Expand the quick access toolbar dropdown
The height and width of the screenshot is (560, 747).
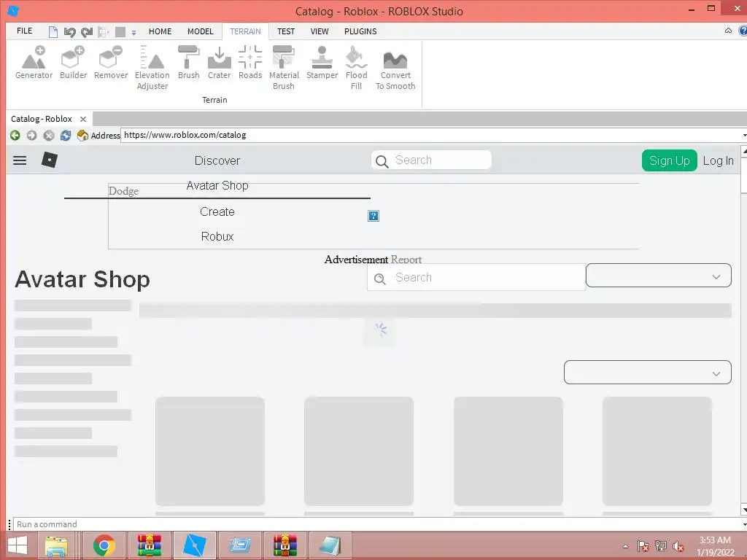134,33
